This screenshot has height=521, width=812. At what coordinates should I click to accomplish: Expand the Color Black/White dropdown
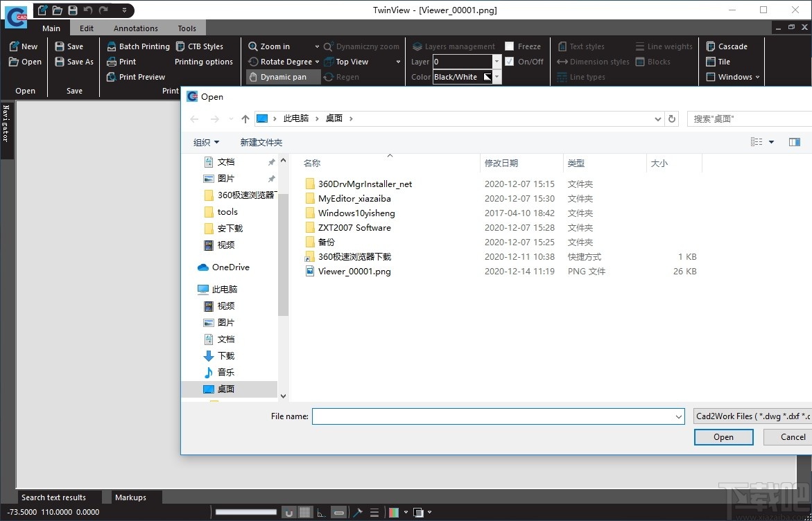(497, 77)
